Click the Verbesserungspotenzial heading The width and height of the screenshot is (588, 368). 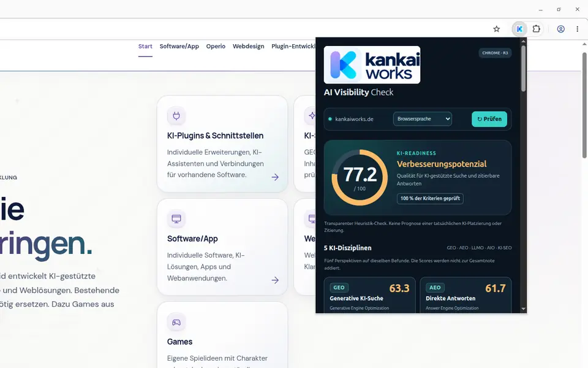tap(442, 164)
